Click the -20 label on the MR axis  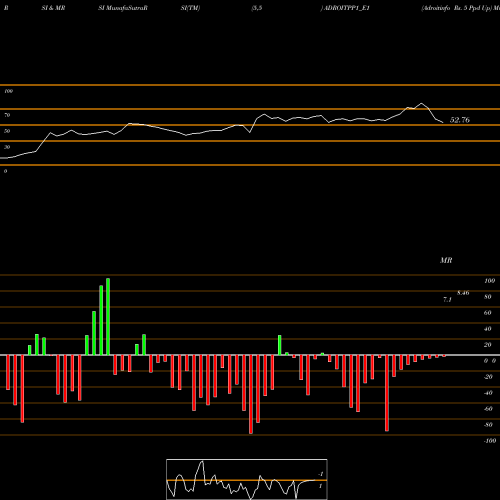point(488,377)
